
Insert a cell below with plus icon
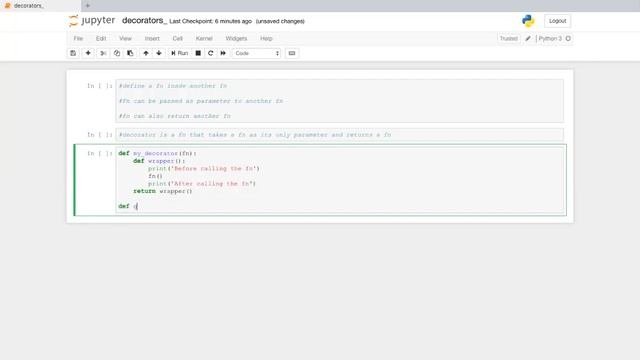pos(88,53)
